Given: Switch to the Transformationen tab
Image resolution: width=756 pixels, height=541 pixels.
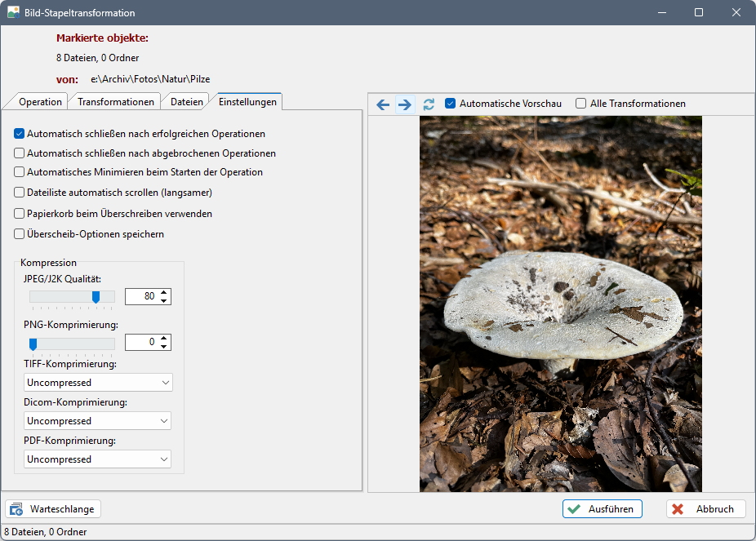Looking at the screenshot, I should 116,102.
